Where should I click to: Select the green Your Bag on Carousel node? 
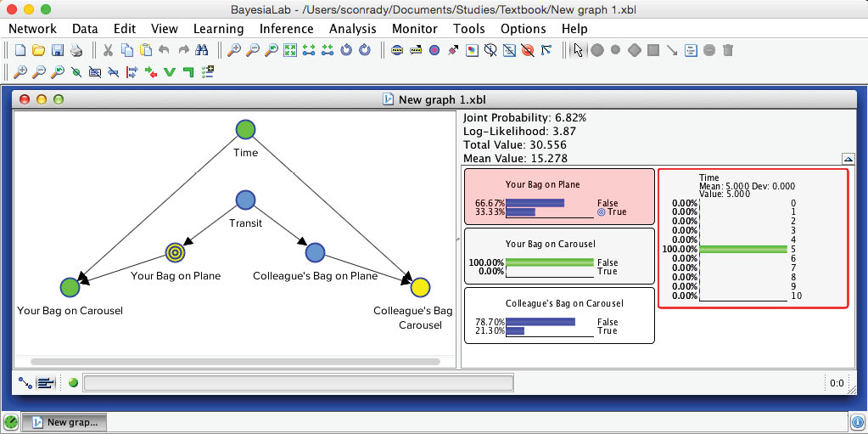70,287
